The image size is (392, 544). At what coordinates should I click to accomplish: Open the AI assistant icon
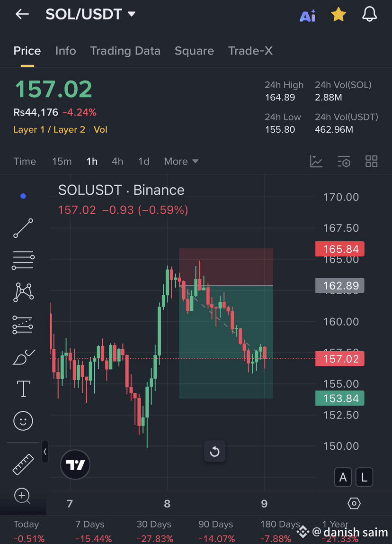pyautogui.click(x=307, y=16)
